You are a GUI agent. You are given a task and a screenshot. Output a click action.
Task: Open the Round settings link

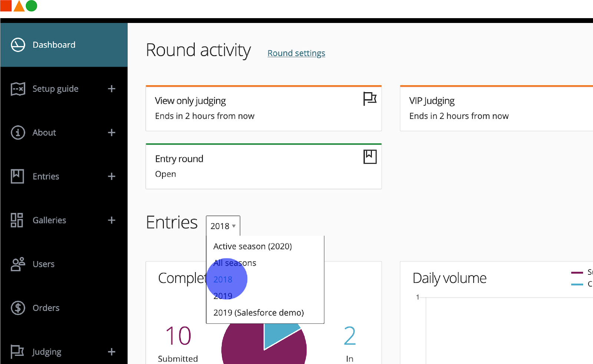(296, 53)
